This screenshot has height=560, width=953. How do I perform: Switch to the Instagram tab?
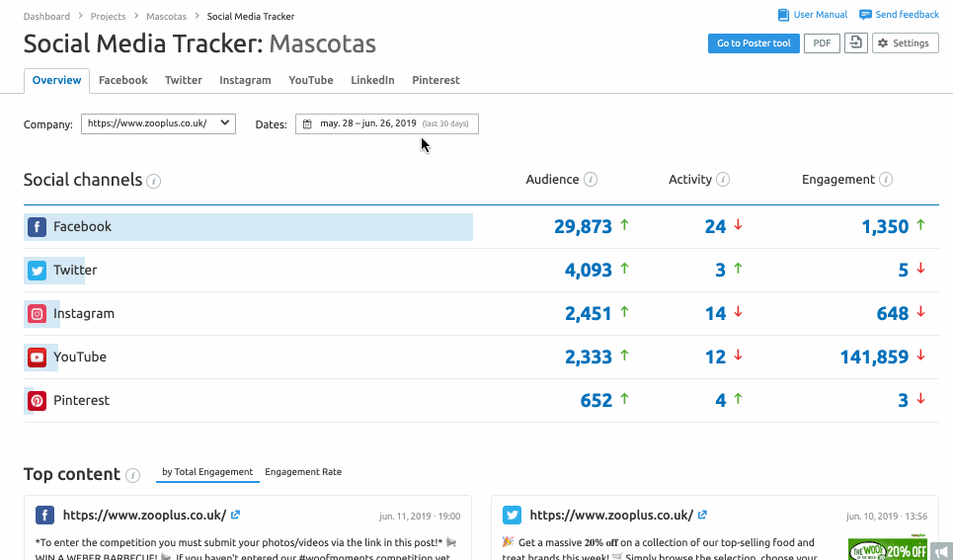click(245, 80)
